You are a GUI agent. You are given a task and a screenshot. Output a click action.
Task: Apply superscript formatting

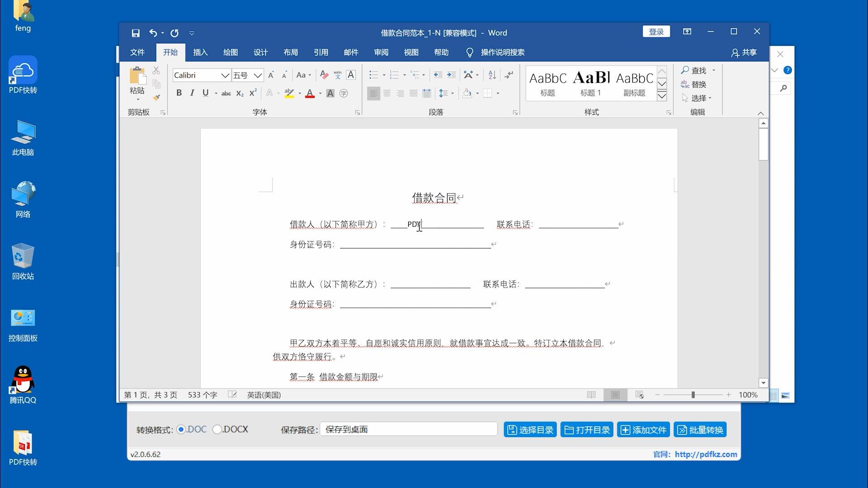(253, 93)
